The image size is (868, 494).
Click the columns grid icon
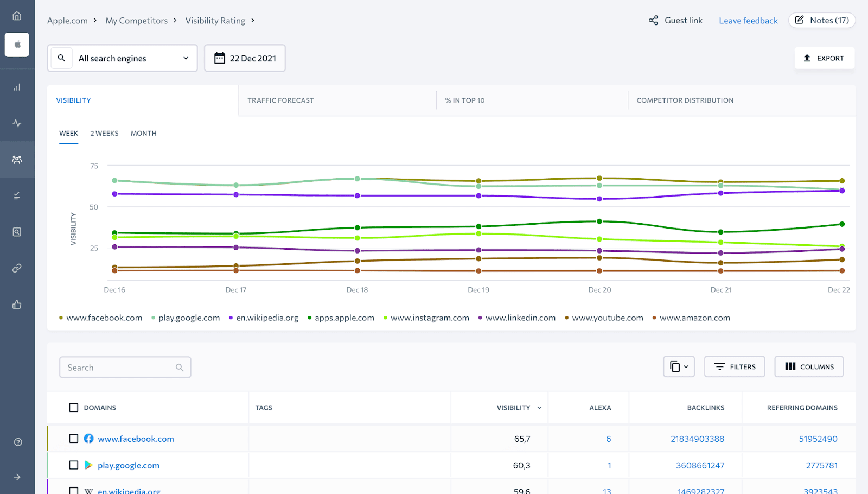(x=790, y=366)
